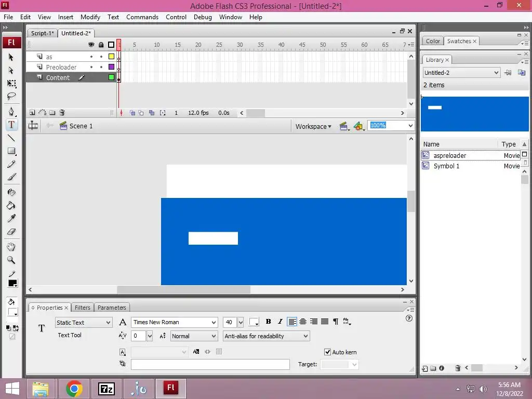
Task: Switch to the Filters tab
Action: coord(83,308)
